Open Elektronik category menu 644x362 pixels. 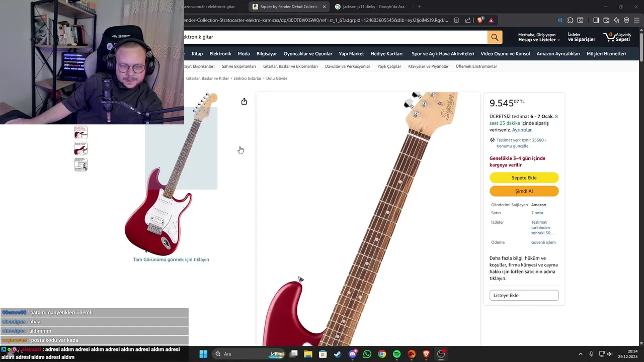click(220, 54)
